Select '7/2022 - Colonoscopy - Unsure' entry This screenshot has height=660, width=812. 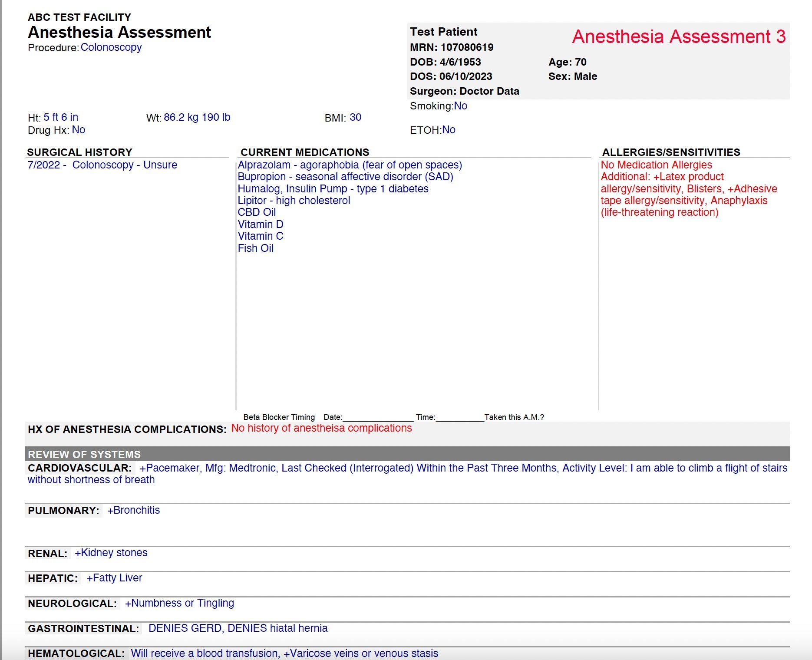coord(102,165)
